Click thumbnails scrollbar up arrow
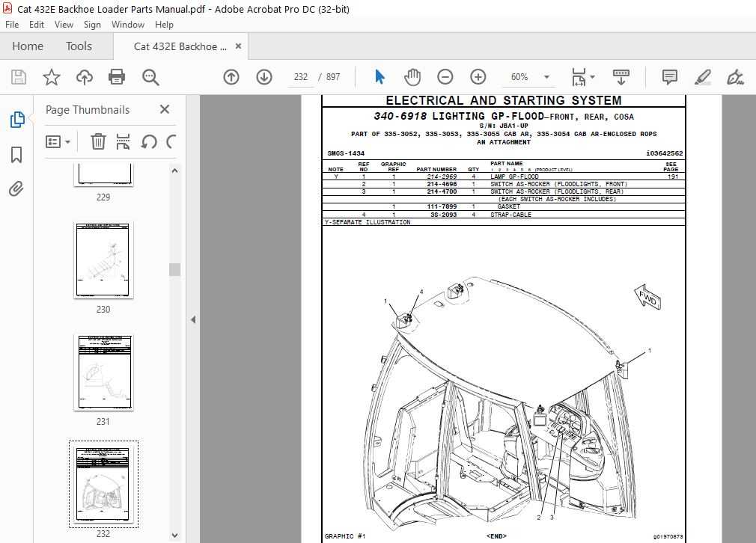 coord(174,171)
